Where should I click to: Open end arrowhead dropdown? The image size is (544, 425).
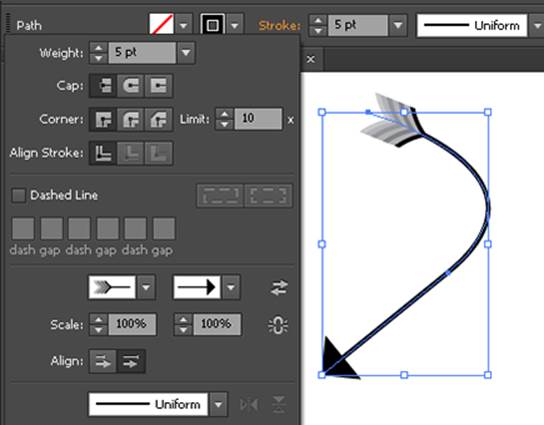pos(231,287)
